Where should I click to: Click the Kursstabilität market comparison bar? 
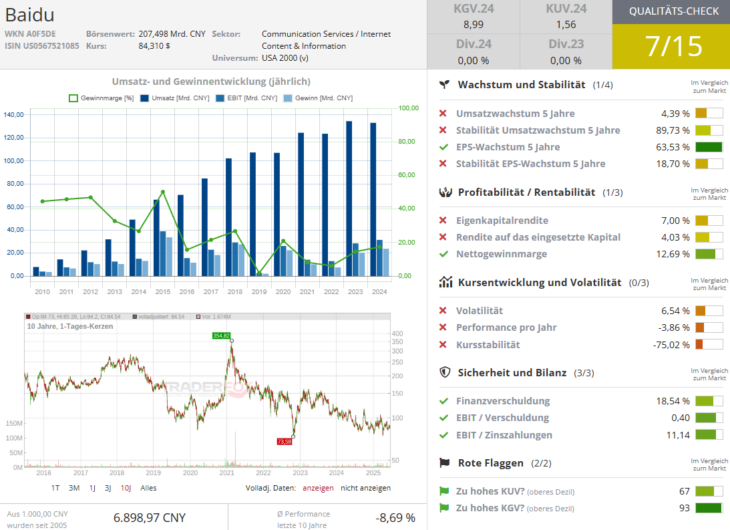click(x=709, y=345)
